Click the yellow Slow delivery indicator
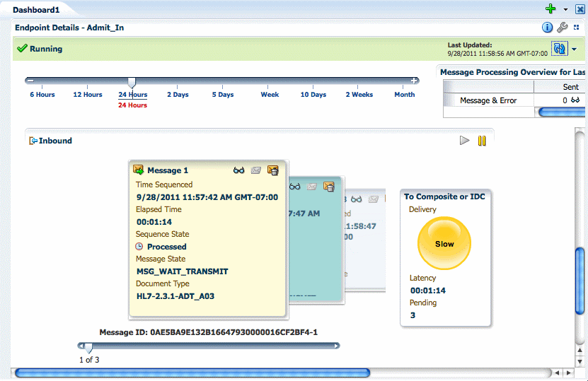This screenshot has height=381, width=588. tap(444, 243)
